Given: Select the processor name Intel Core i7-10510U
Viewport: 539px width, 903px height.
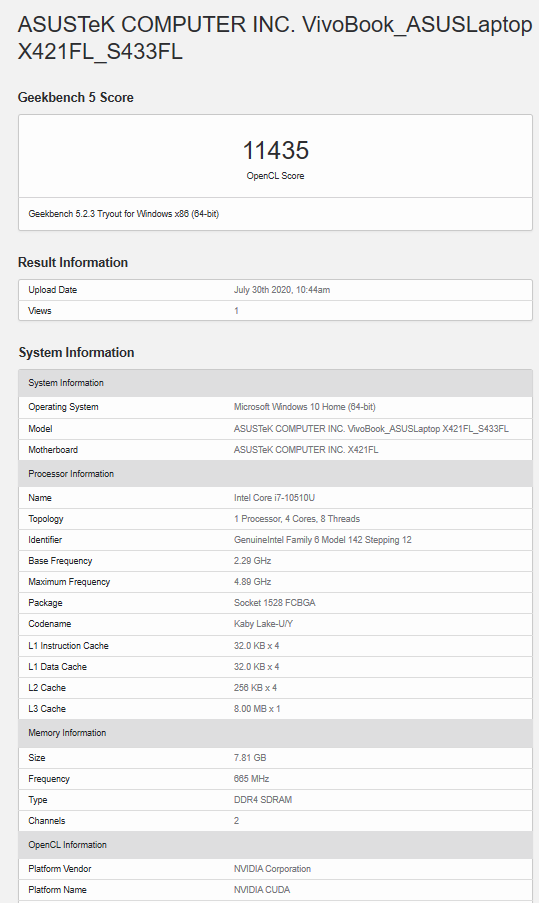Looking at the screenshot, I should point(274,498).
